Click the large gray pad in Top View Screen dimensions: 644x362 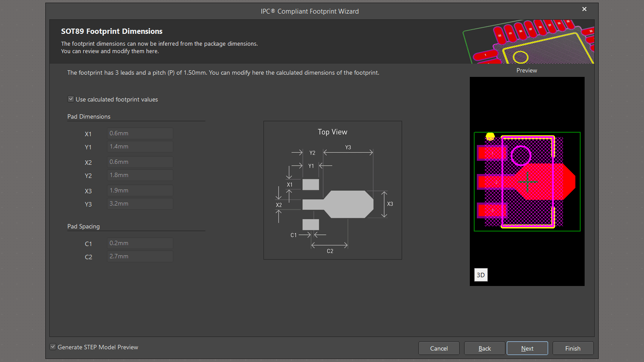point(348,204)
